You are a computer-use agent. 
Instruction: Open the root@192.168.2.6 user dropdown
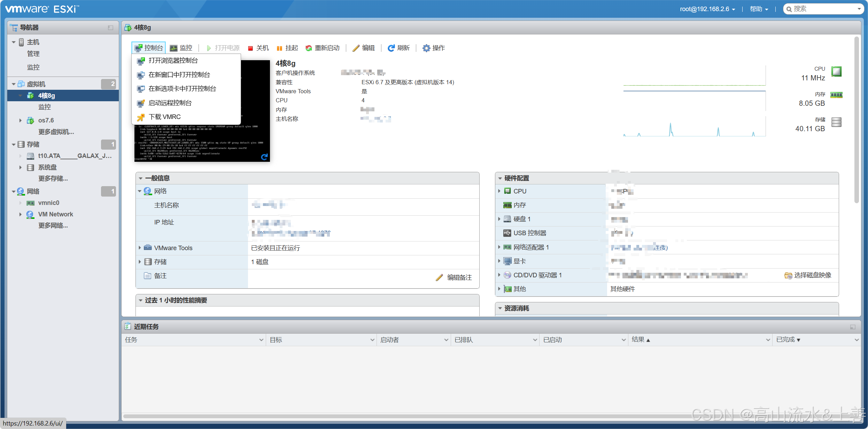[707, 9]
